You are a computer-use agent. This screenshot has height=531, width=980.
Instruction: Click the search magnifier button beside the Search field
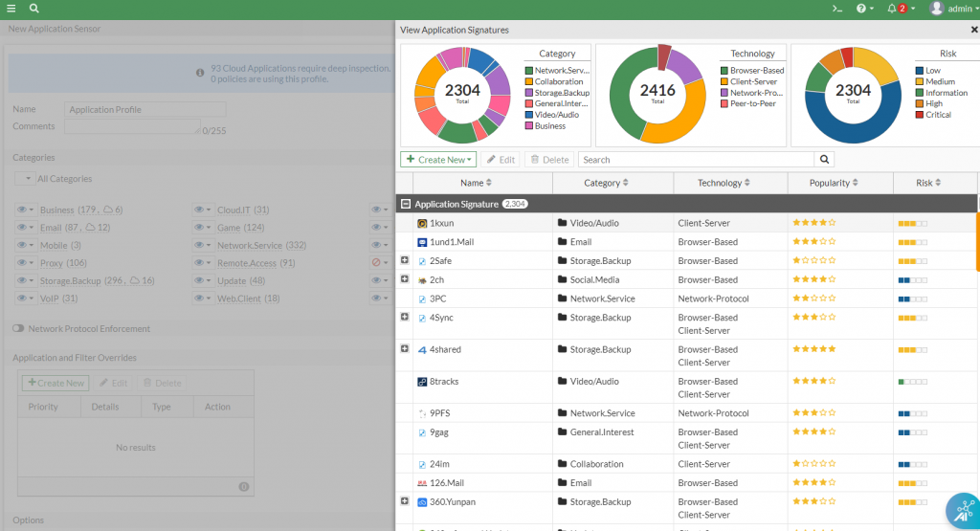point(824,160)
